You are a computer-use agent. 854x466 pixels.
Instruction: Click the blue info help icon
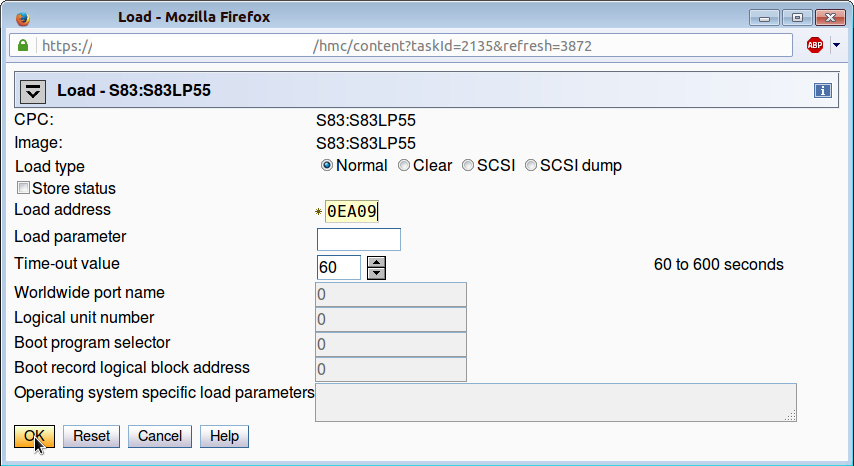823,91
